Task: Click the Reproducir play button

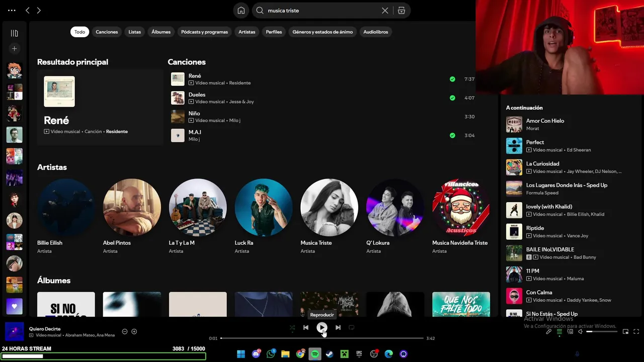Action: (x=322, y=327)
